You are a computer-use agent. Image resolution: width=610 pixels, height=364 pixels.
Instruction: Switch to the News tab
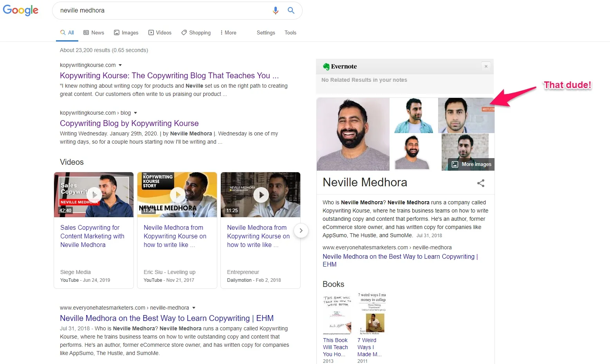(x=94, y=32)
